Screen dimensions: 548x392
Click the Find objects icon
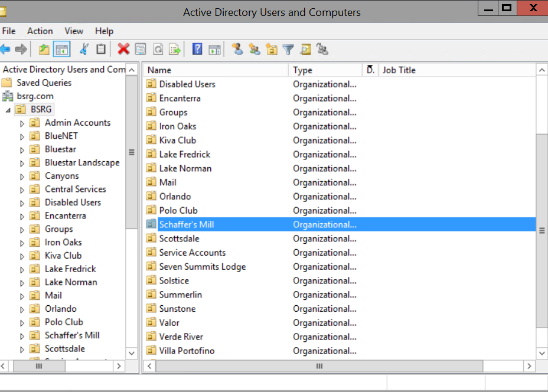305,49
